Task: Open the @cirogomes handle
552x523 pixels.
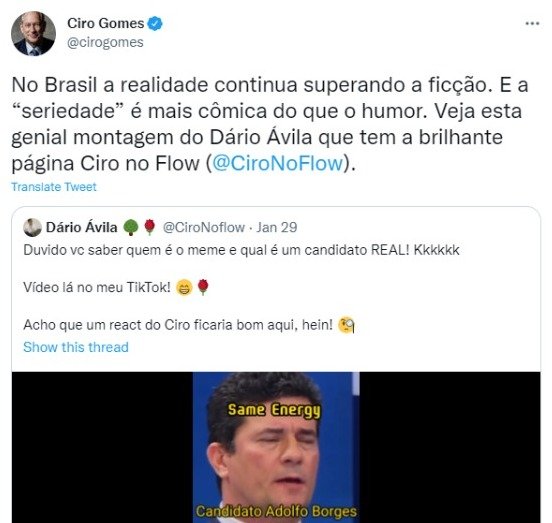Action: pyautogui.click(x=105, y=42)
